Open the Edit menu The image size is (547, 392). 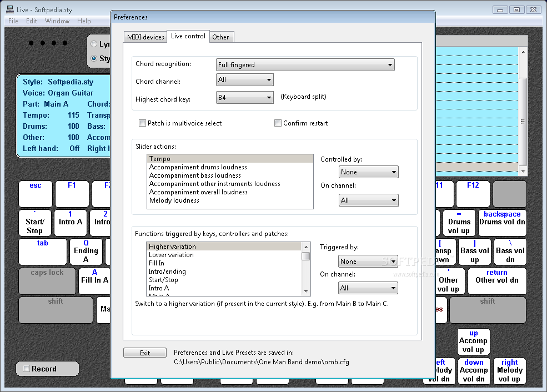32,21
